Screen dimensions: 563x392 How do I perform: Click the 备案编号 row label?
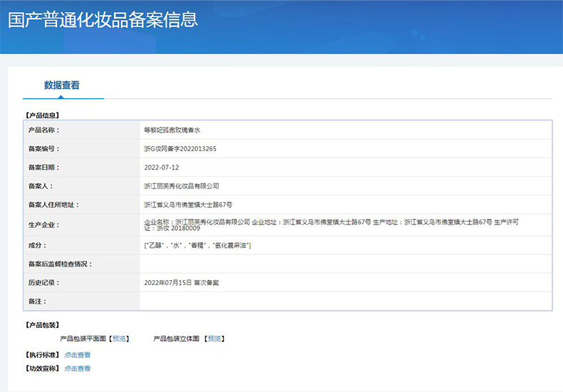pyautogui.click(x=43, y=149)
